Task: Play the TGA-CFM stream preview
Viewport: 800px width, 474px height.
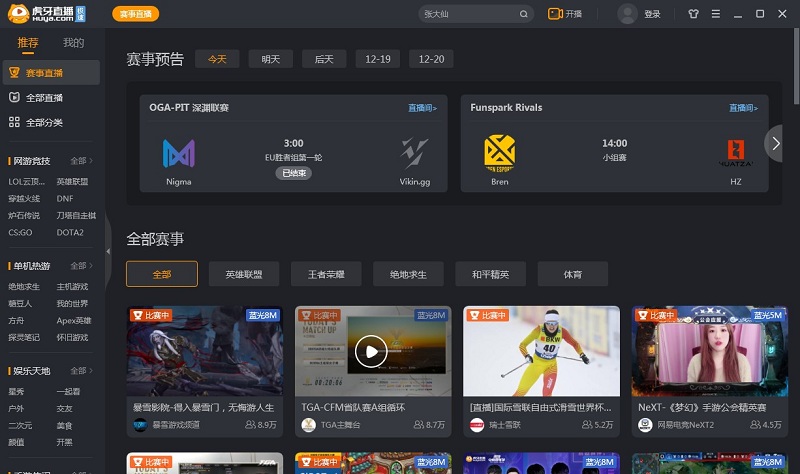Action: 371,351
